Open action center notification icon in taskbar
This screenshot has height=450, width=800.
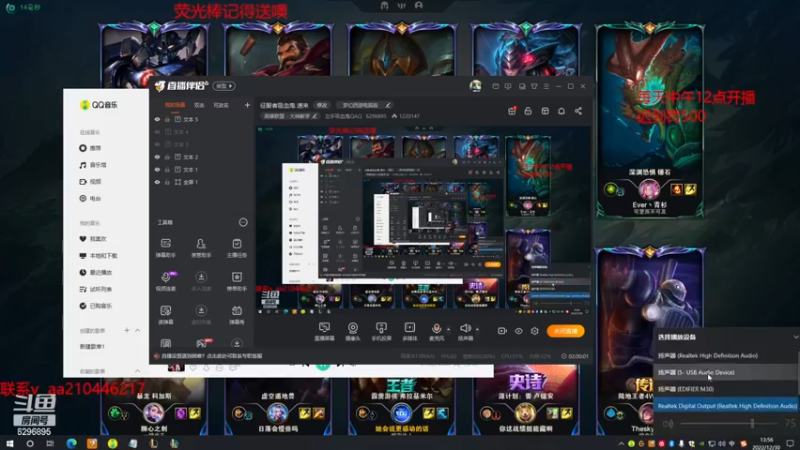[x=790, y=443]
